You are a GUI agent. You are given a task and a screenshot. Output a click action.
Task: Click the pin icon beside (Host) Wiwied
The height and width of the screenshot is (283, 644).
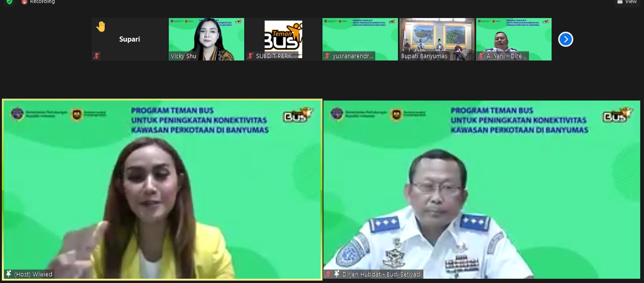[9, 274]
